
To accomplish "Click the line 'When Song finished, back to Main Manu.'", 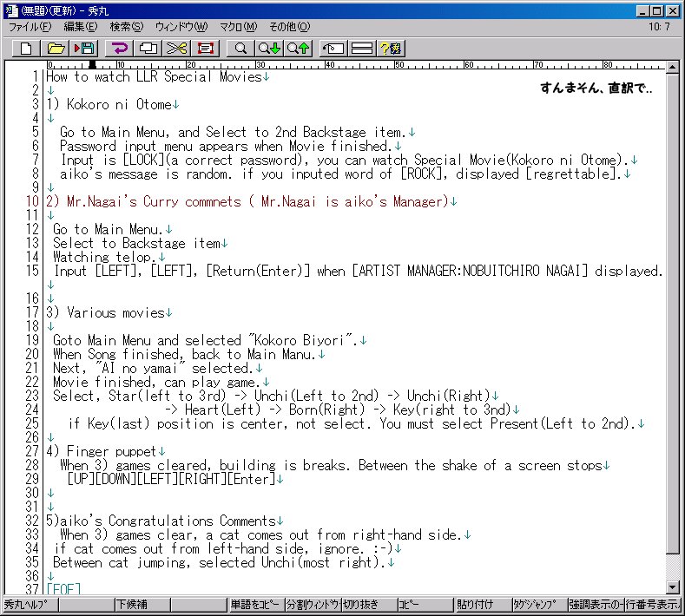I will [x=184, y=355].
